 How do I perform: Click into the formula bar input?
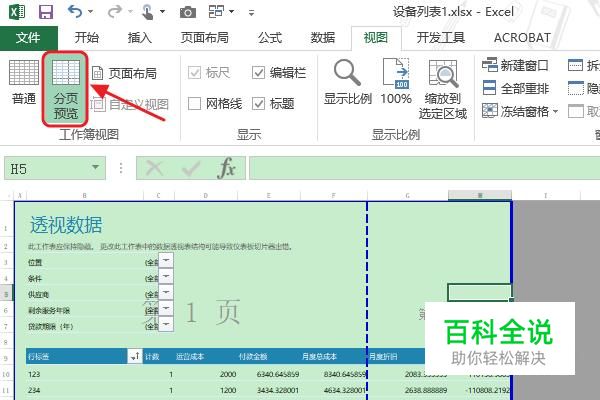[x=424, y=168]
